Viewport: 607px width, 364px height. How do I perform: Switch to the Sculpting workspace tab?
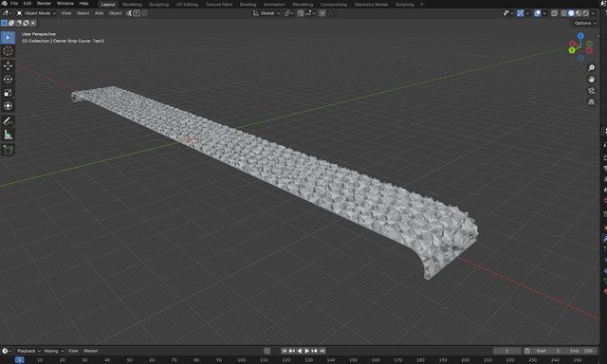tap(158, 4)
